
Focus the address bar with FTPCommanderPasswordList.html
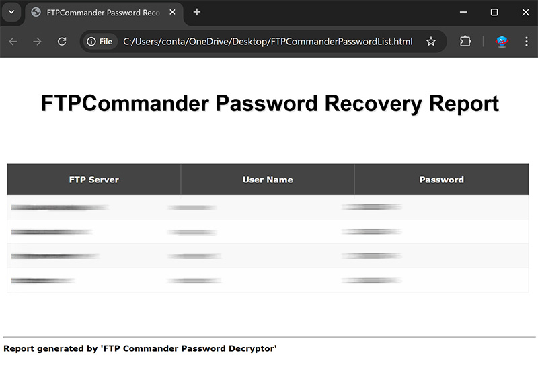(268, 42)
